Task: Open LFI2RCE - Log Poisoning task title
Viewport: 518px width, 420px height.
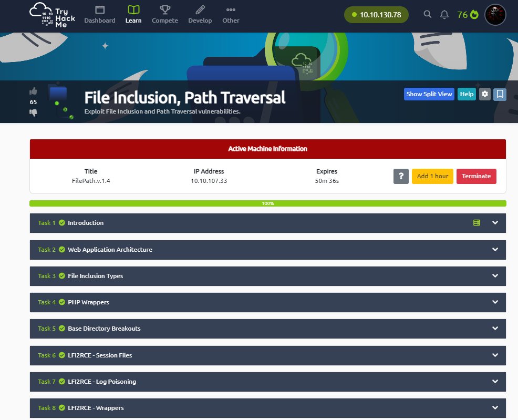Action: 102,382
